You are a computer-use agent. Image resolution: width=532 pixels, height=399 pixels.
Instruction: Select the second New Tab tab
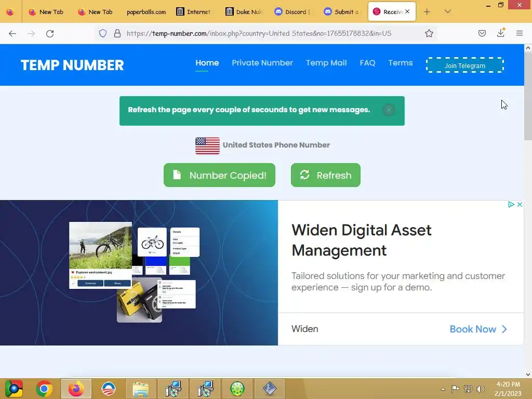pyautogui.click(x=96, y=12)
